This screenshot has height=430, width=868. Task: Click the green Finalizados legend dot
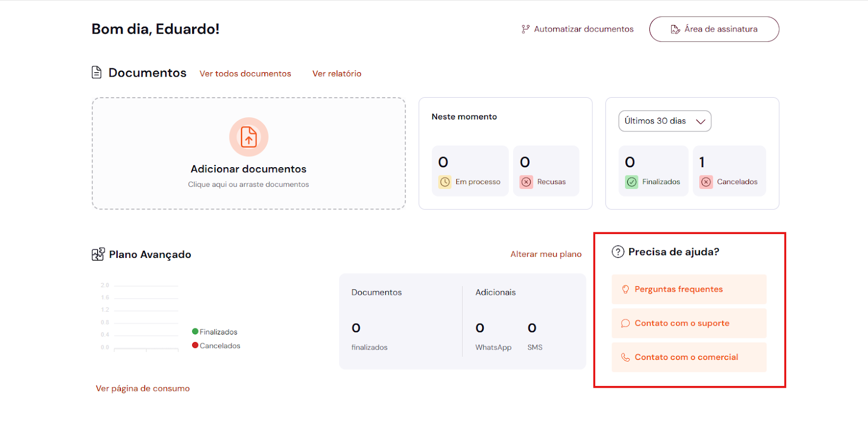coord(195,332)
